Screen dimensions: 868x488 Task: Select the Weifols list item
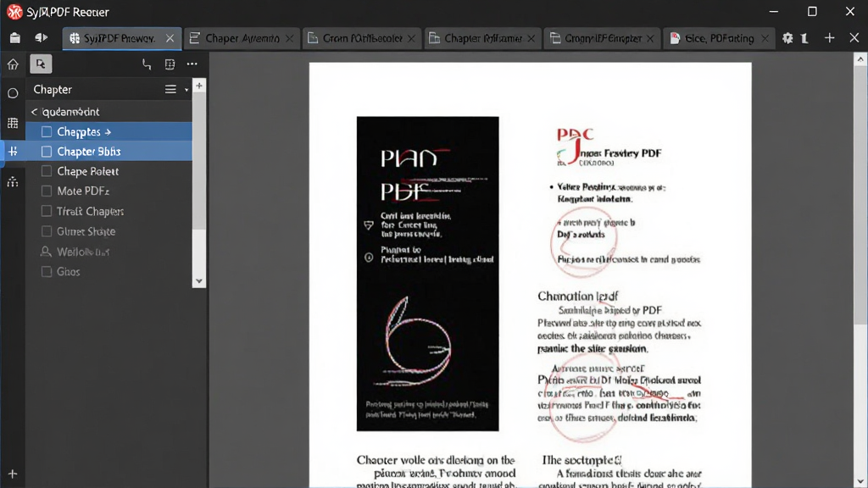point(109,252)
